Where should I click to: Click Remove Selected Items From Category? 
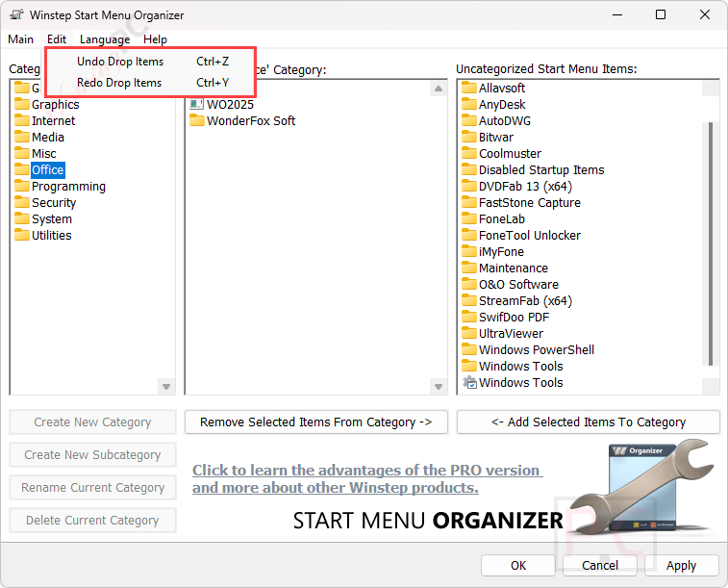[x=316, y=422]
